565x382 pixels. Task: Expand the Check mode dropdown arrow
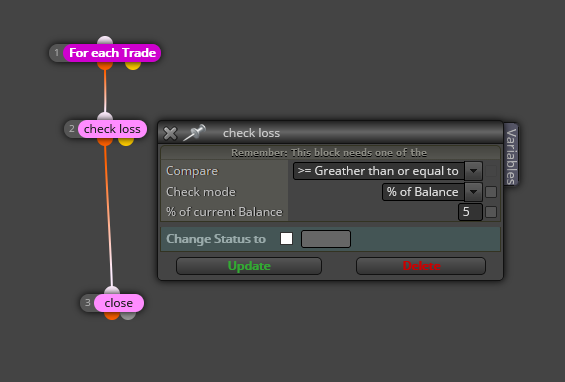(473, 192)
